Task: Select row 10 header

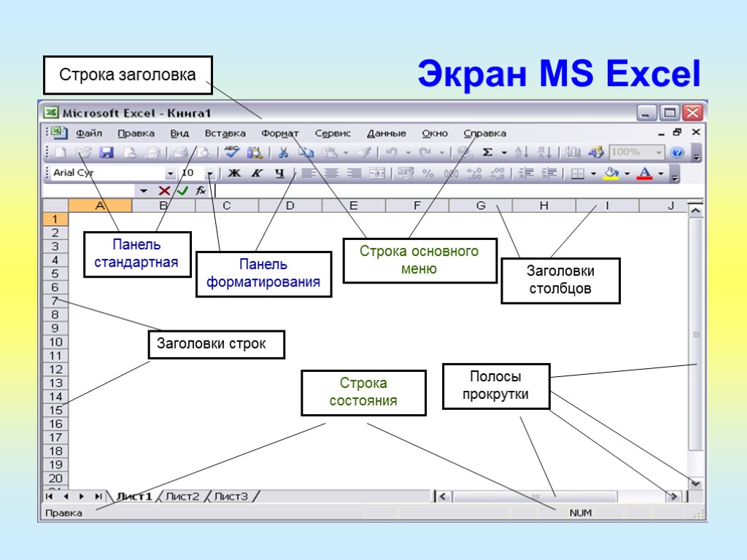Action: click(55, 342)
